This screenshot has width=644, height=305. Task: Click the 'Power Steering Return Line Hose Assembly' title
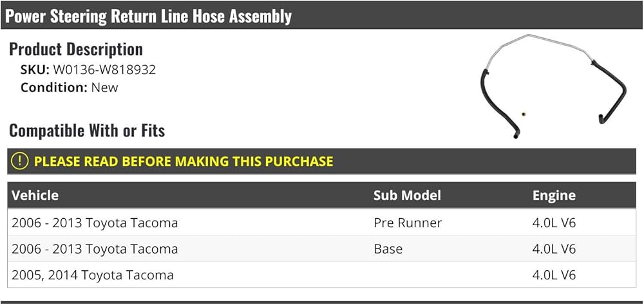tap(148, 16)
